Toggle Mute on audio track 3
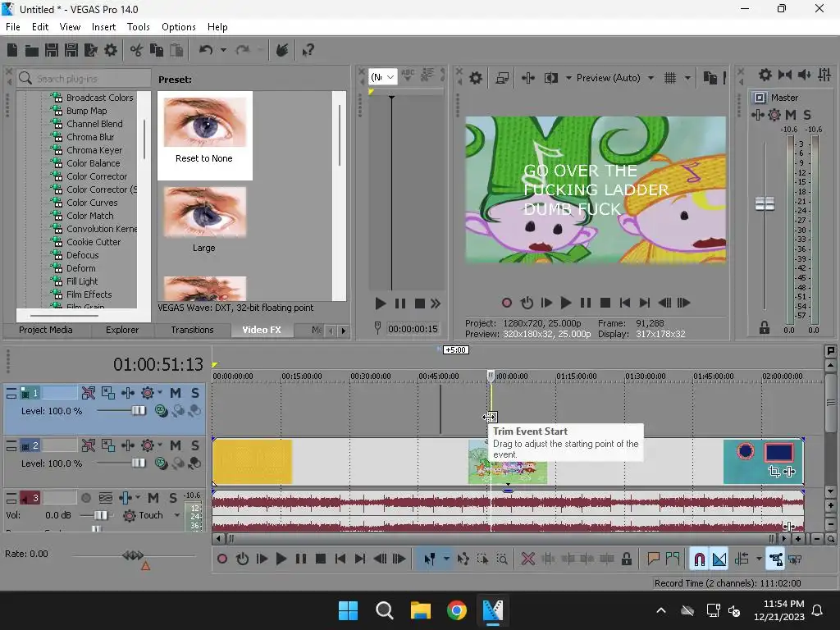This screenshot has width=840, height=630. click(153, 498)
